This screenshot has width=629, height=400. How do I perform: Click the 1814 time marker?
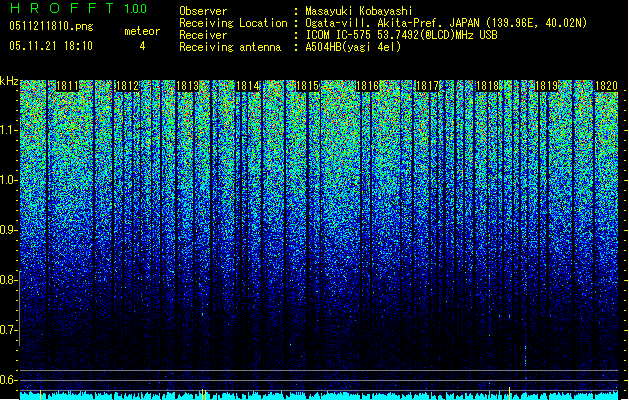(x=248, y=86)
